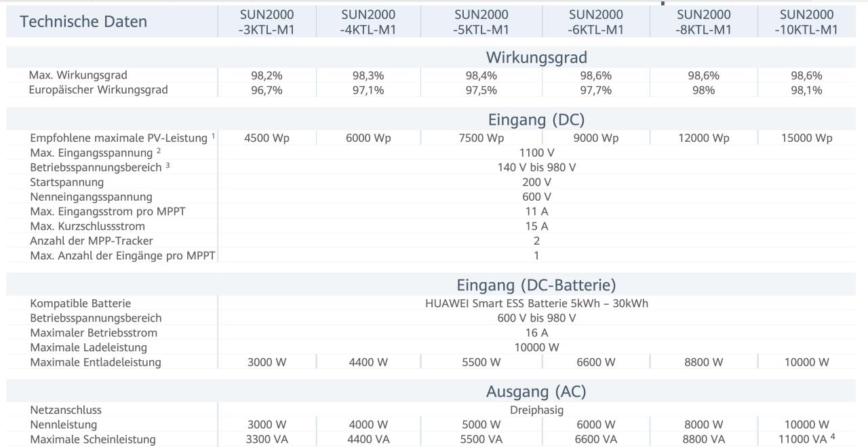Image resolution: width=868 pixels, height=447 pixels.
Task: Select the Max. Wirkungsgrad row label
Action: [78, 75]
